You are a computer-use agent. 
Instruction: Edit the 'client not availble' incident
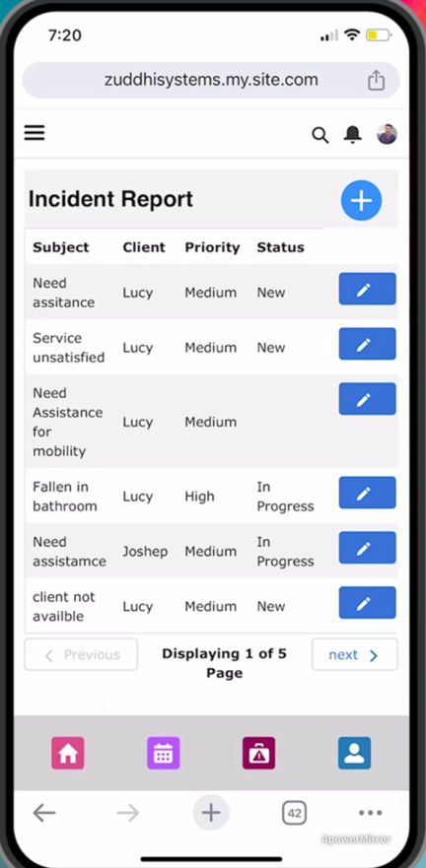coord(367,603)
